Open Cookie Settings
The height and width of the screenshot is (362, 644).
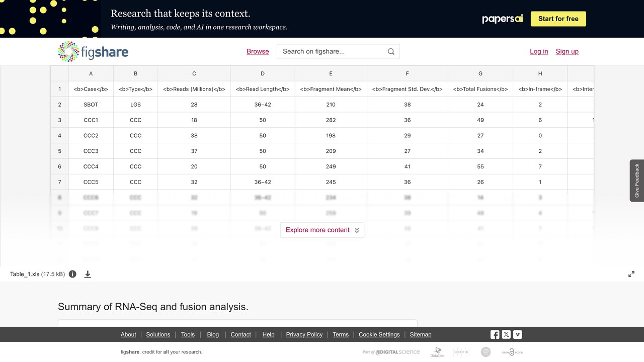[379, 334]
